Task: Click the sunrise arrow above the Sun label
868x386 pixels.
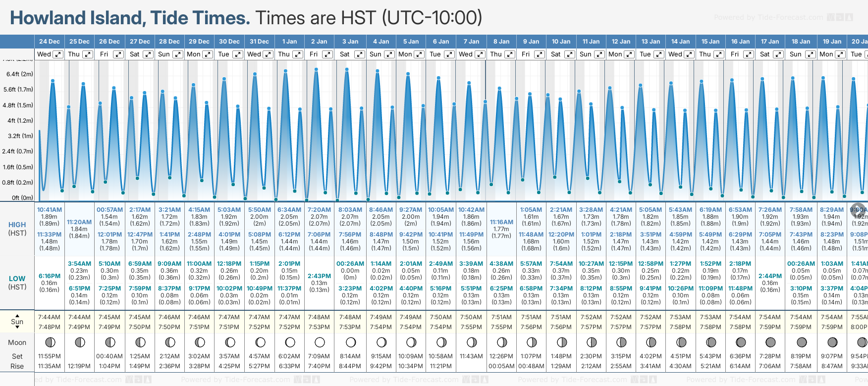Action: click(x=17, y=315)
